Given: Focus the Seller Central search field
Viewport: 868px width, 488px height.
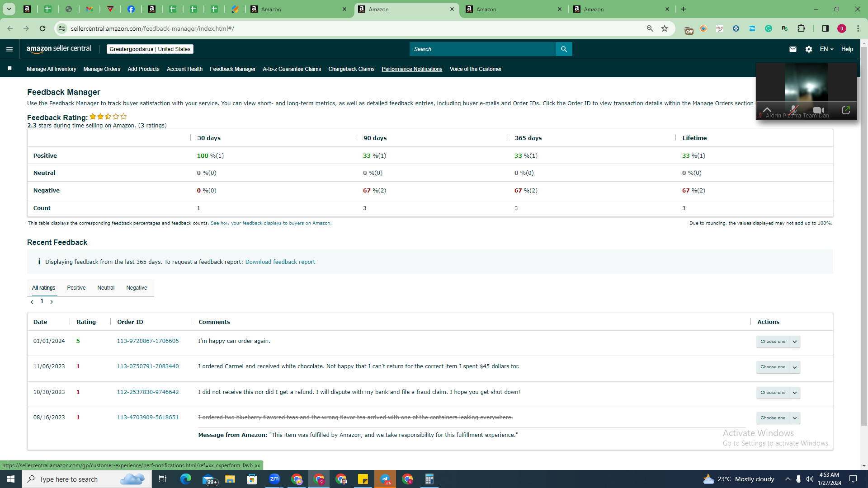Looking at the screenshot, I should pos(483,49).
